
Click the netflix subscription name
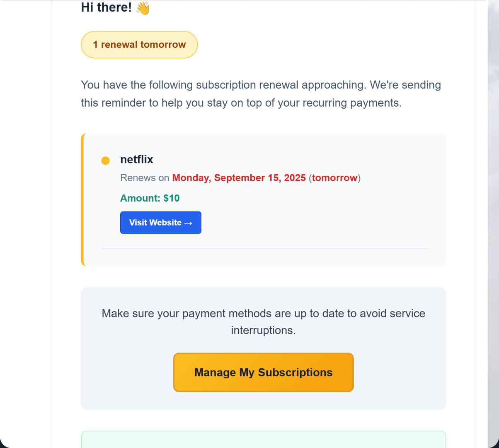(x=137, y=159)
